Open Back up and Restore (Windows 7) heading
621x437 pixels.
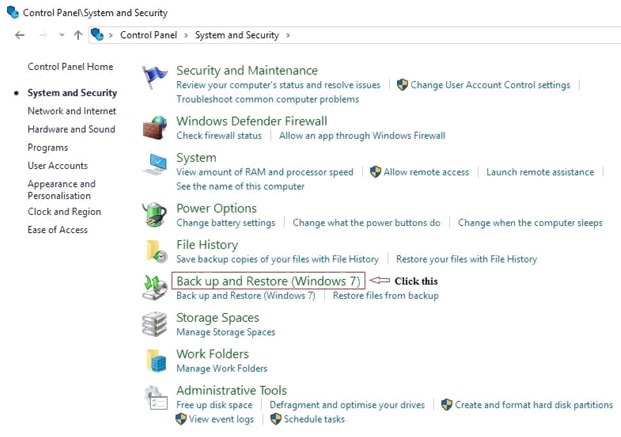coord(269,281)
